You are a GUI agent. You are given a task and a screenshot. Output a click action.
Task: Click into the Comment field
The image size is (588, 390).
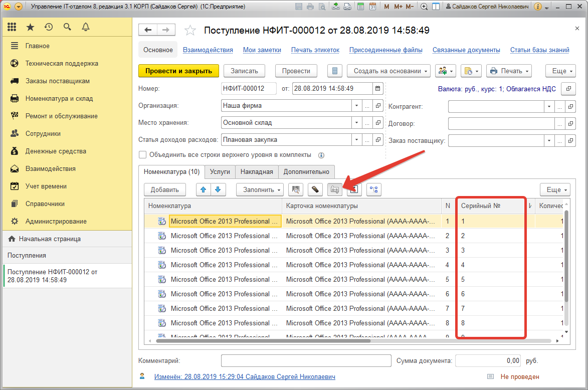306,361
